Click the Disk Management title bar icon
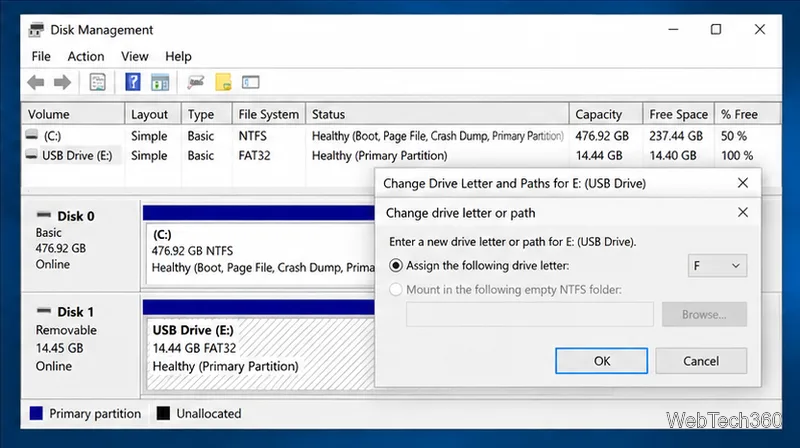Image resolution: width=800 pixels, height=448 pixels. tap(36, 30)
